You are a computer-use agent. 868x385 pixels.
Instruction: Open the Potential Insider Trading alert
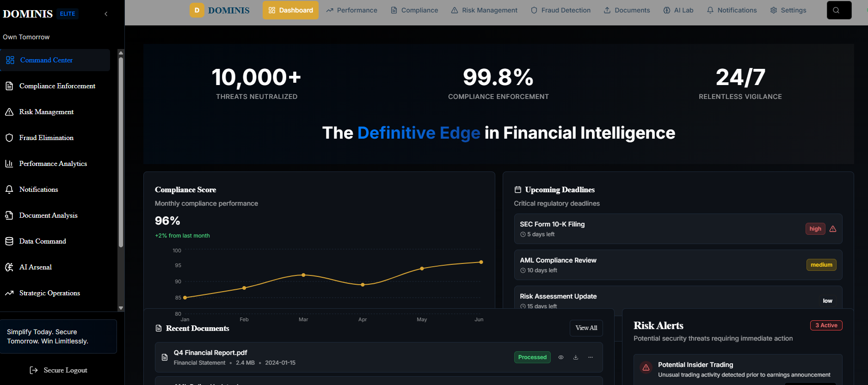pos(738,369)
